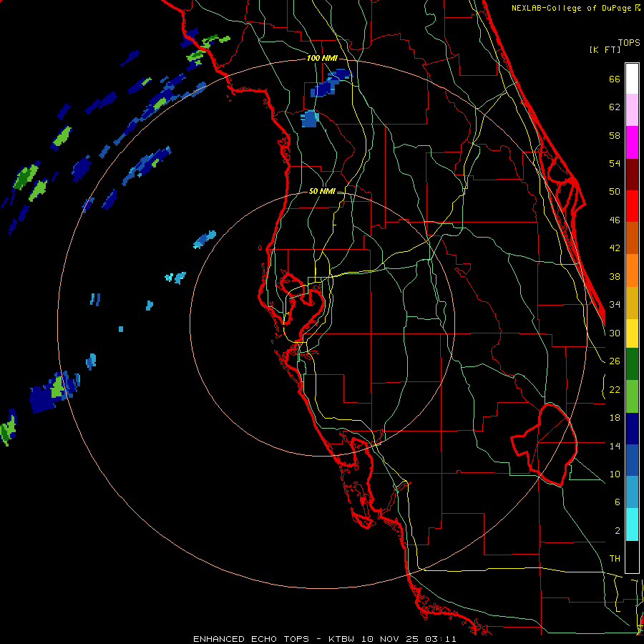Select the gold legend swatch
The image size is (644, 644).
(632, 303)
